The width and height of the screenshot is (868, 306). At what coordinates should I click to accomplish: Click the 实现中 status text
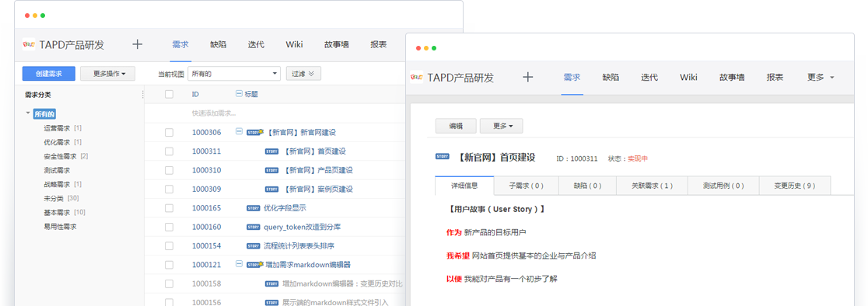click(x=637, y=158)
